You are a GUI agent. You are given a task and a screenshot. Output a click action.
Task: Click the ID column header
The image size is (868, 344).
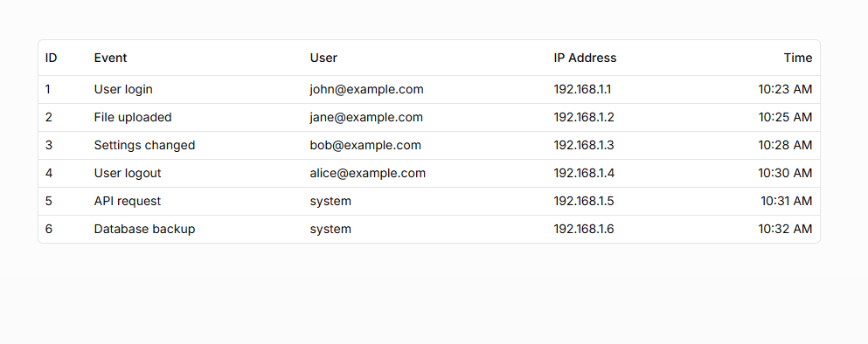(51, 58)
